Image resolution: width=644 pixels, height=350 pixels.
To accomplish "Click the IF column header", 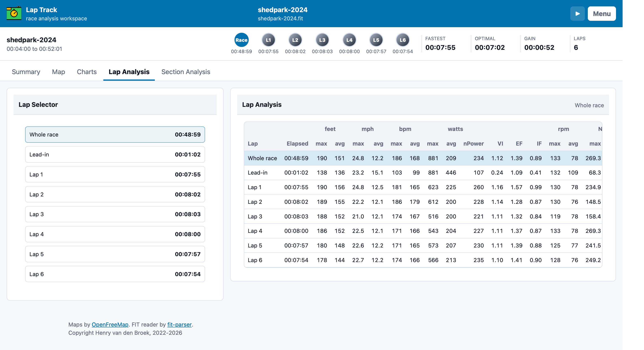I will [539, 144].
